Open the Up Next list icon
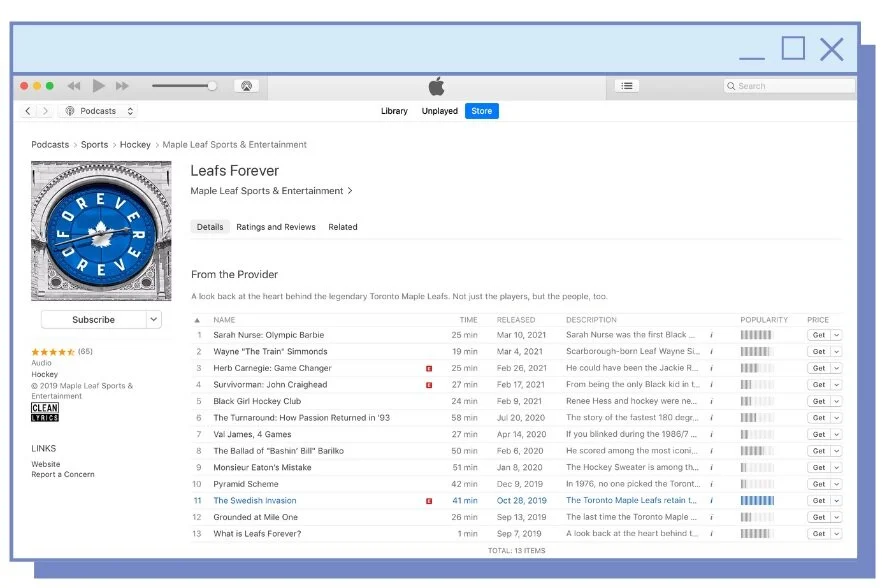Image resolution: width=882 pixels, height=588 pixels. coord(627,86)
